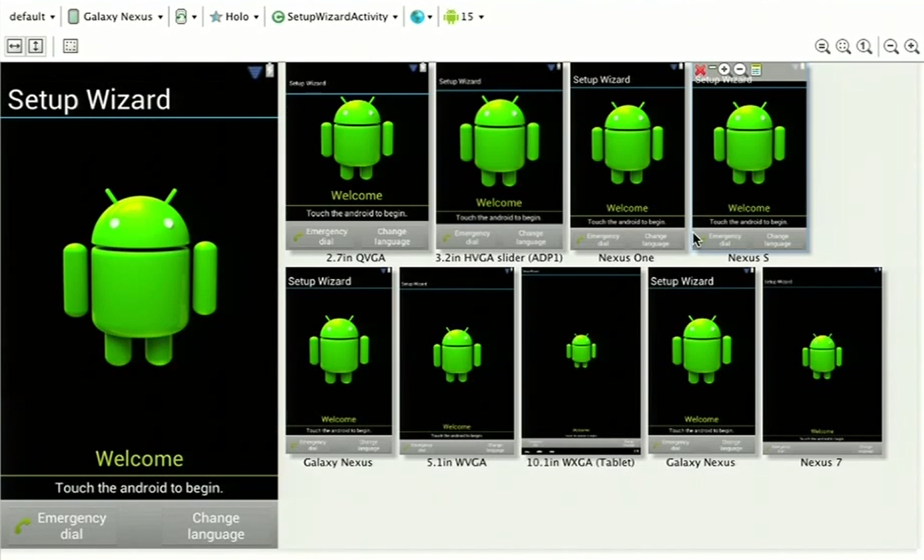Open the default configuration dropdown

[x=30, y=17]
